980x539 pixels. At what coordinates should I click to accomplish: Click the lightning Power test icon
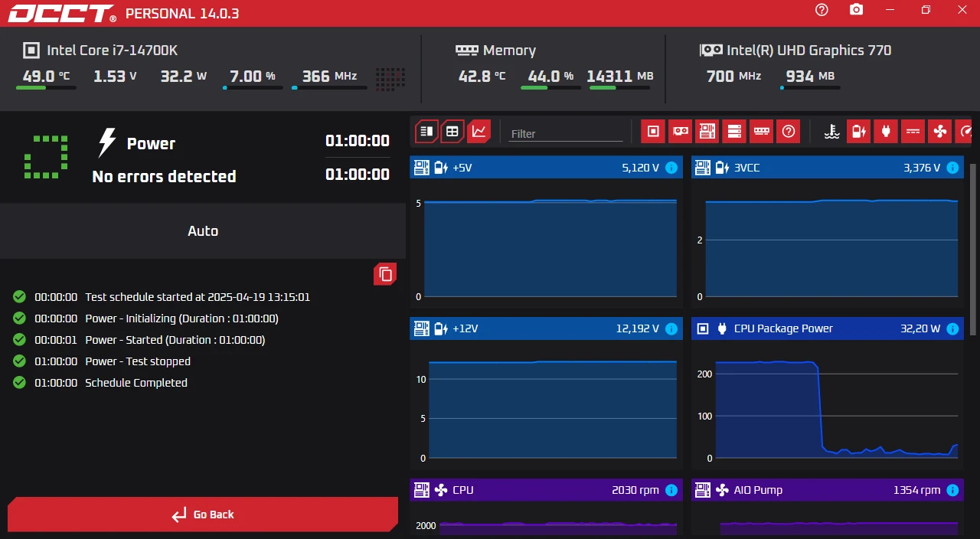click(x=107, y=143)
